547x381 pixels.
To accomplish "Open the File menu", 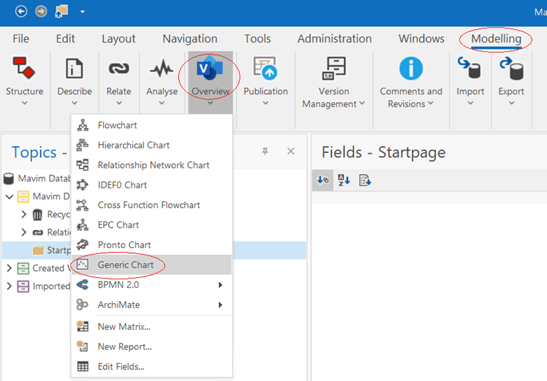I will point(21,39).
